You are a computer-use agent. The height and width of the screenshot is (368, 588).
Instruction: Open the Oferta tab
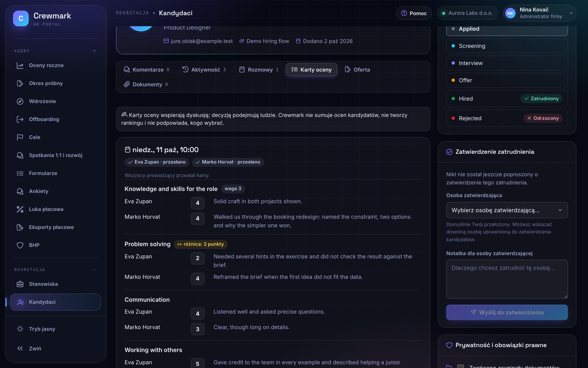pyautogui.click(x=357, y=70)
